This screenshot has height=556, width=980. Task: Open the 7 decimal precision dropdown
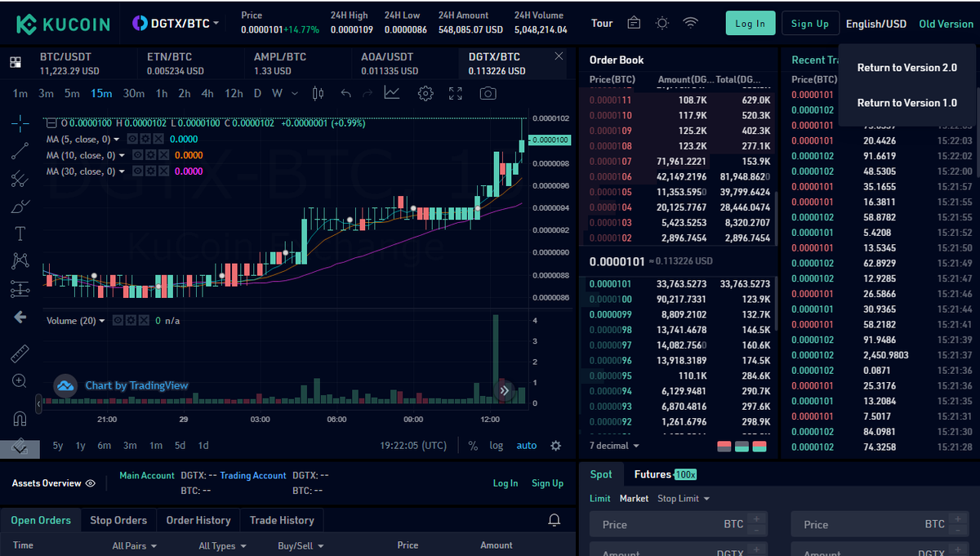coord(615,446)
